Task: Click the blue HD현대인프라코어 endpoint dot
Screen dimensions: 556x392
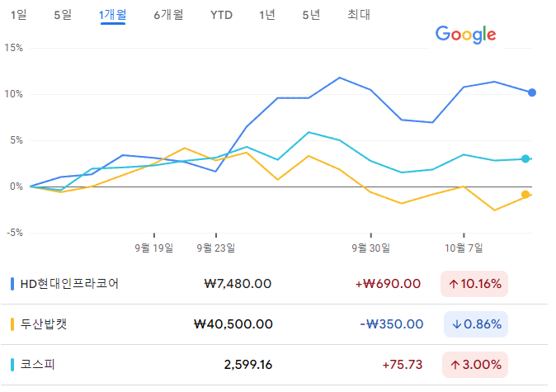Action: pyautogui.click(x=532, y=92)
